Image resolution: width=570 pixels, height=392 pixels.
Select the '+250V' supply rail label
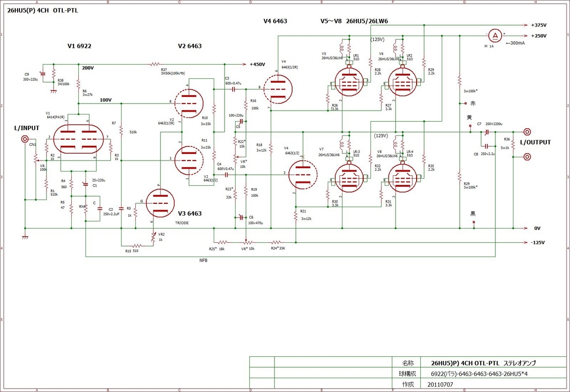pyautogui.click(x=539, y=36)
